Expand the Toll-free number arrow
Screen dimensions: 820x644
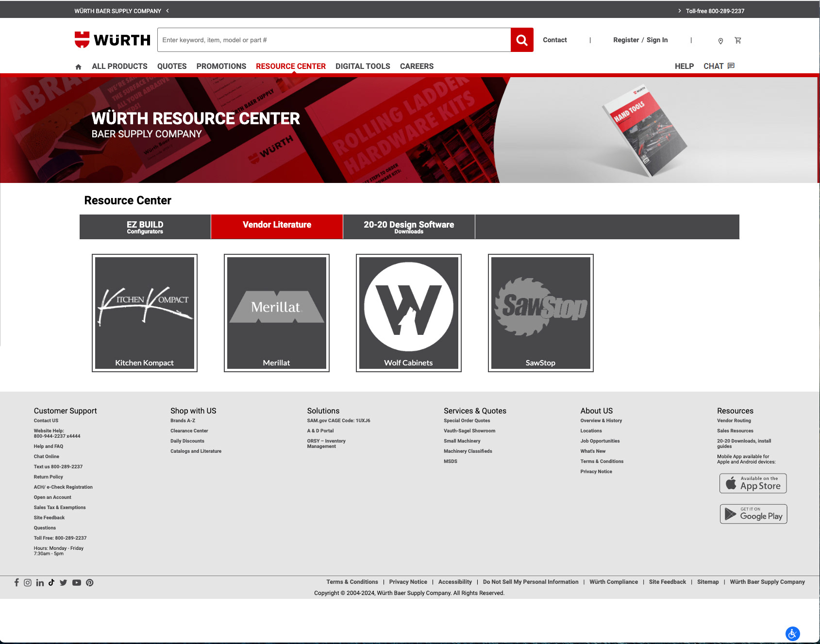[x=679, y=11]
